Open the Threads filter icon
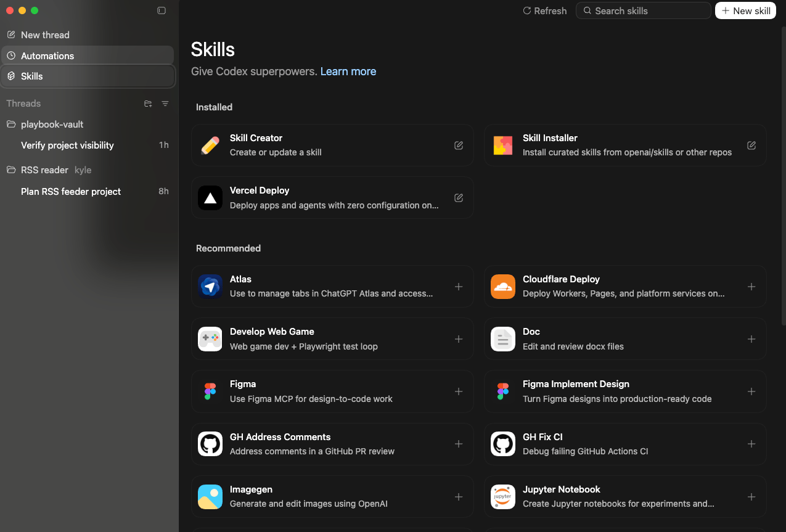The height and width of the screenshot is (532, 786). click(x=165, y=104)
